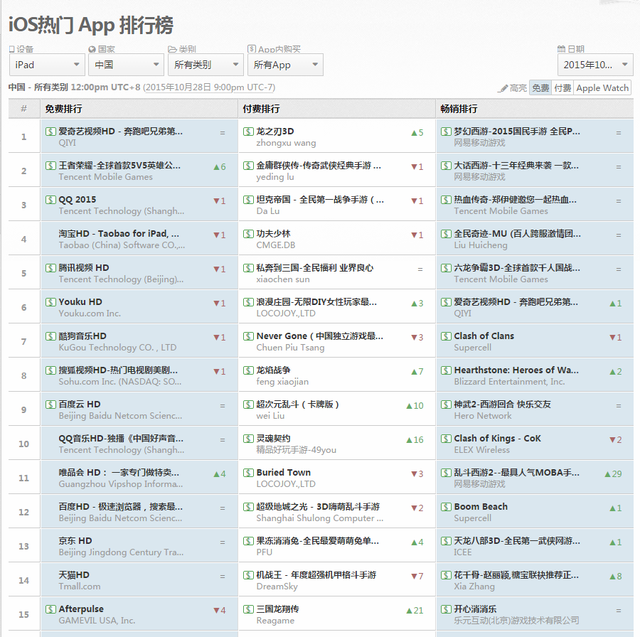Click in-app purchase icon beside 热血传奇
Image resolution: width=640 pixels, height=637 pixels.
tap(446, 200)
